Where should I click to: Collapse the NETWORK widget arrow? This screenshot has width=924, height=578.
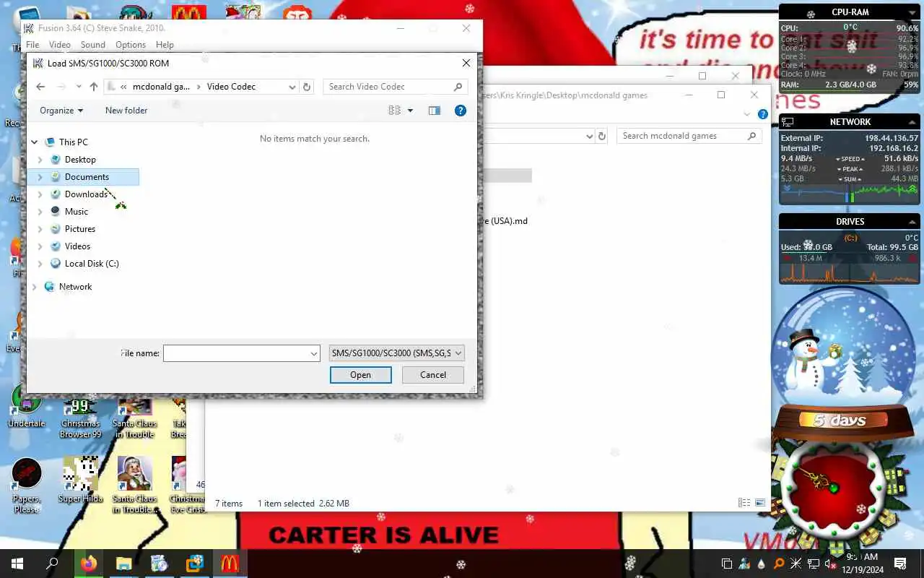pos(912,122)
